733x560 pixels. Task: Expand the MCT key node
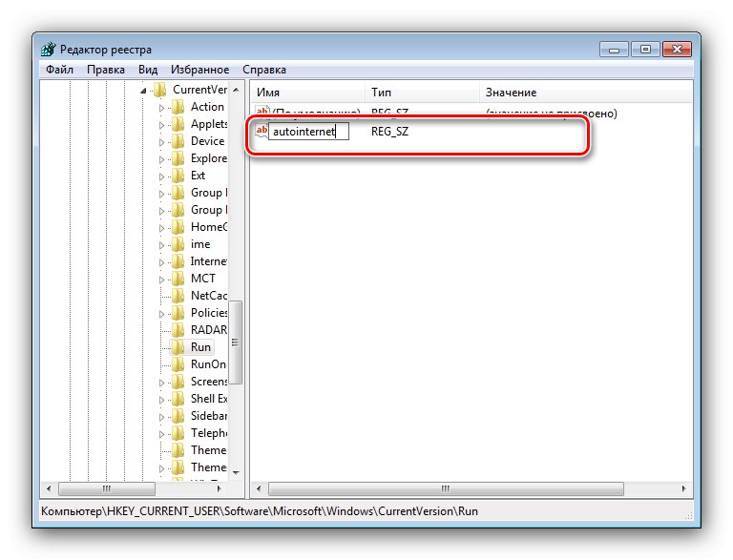pos(161,280)
